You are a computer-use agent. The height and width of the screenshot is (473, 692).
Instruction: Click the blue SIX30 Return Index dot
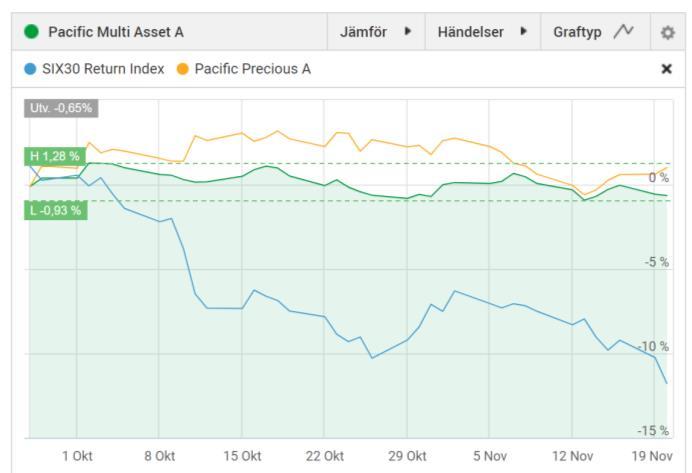click(x=30, y=69)
